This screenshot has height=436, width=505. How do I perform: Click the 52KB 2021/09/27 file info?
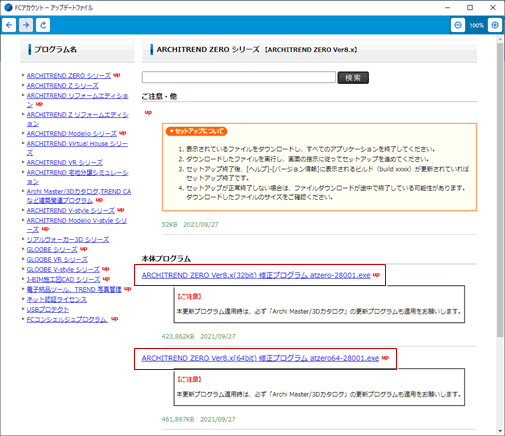[190, 224]
